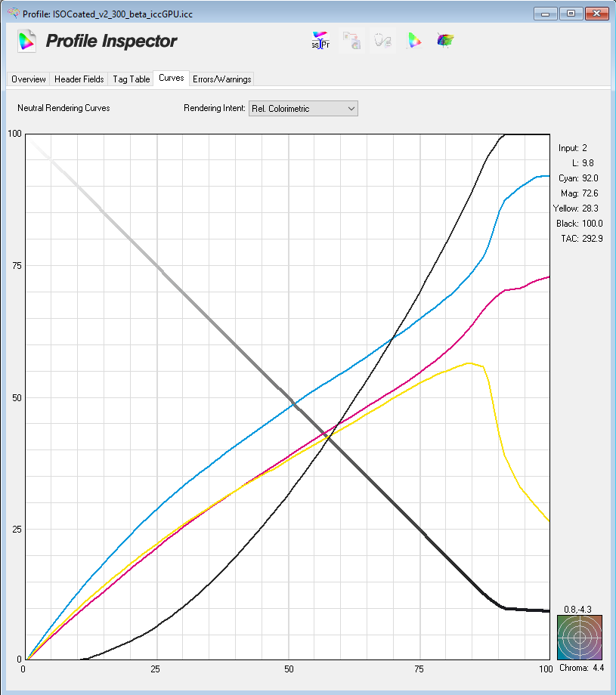616x695 pixels.
Task: Switch to the Overview tab
Action: [28, 79]
